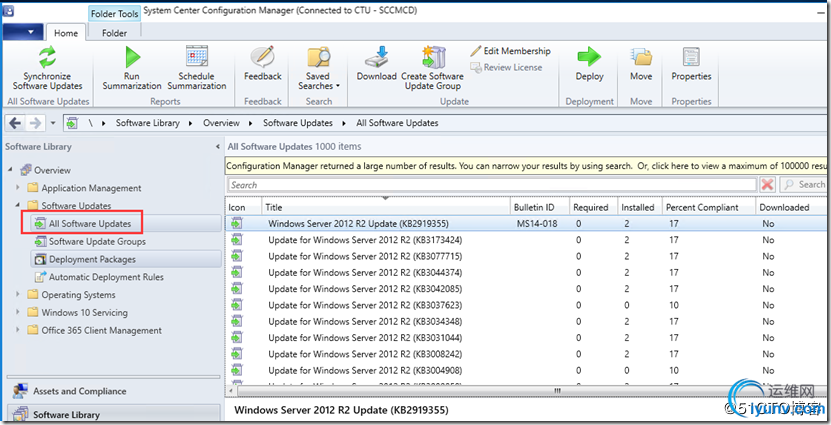Click update icon in KB3008242 row

tap(236, 354)
